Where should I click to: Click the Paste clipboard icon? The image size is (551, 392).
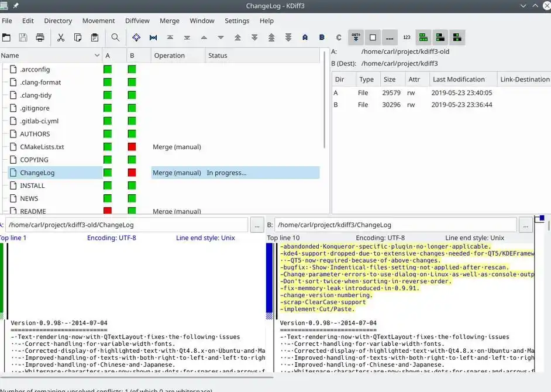(x=95, y=37)
